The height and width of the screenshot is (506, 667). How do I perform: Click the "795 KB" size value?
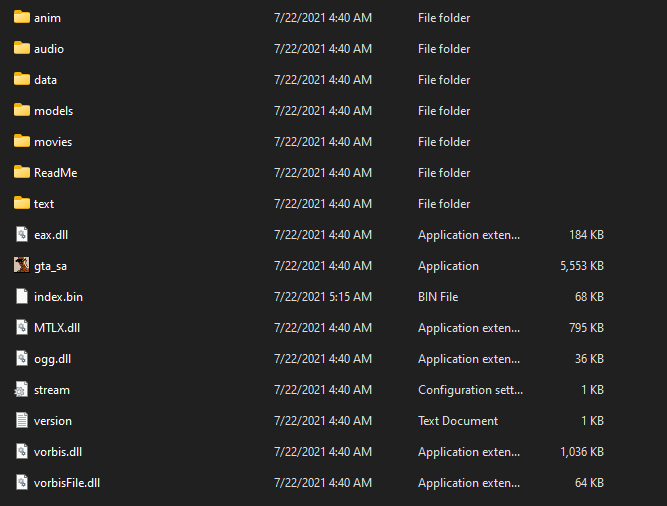pos(587,327)
